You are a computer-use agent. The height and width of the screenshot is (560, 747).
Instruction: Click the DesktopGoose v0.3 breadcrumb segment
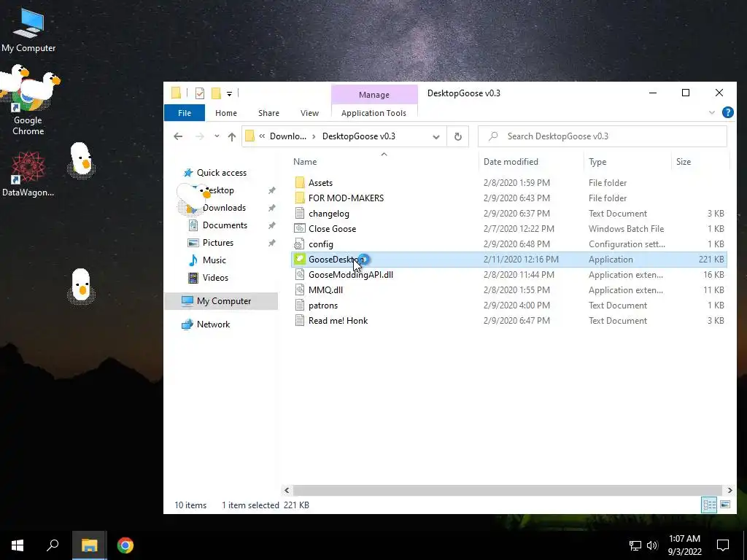[359, 136]
